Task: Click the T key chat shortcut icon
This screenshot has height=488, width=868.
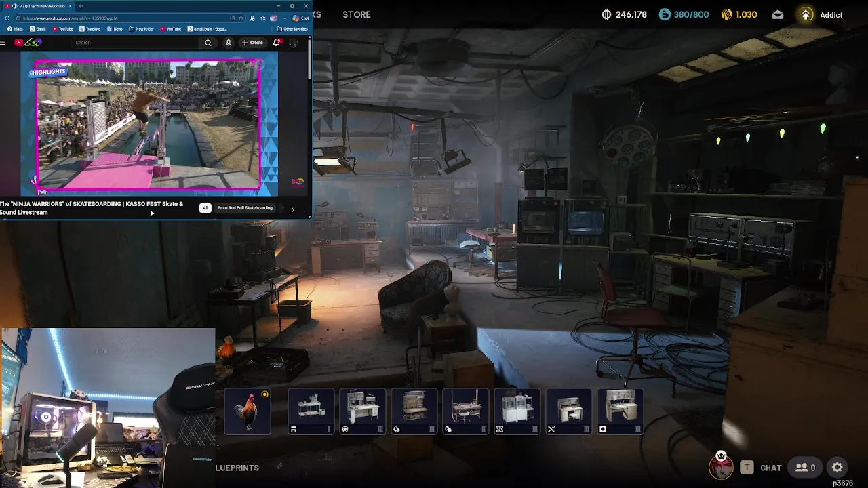Action: [747, 468]
